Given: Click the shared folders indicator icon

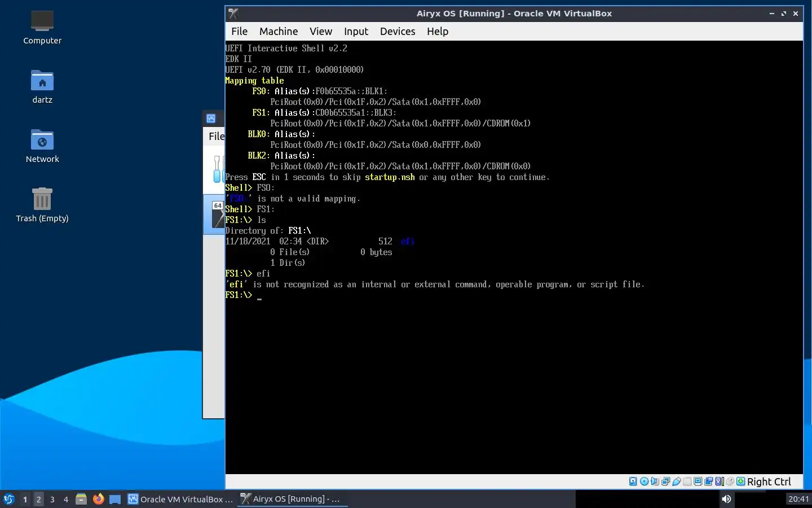Looking at the screenshot, I should point(687,481).
